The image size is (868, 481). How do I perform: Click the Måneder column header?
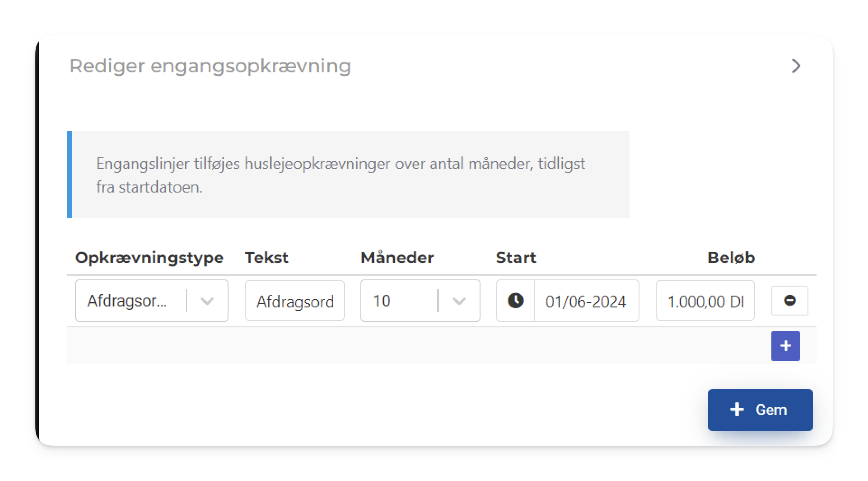[x=397, y=258]
